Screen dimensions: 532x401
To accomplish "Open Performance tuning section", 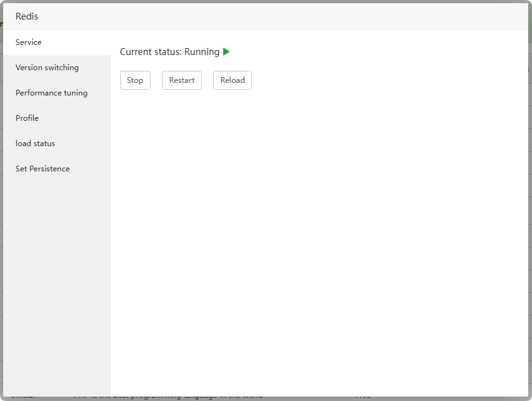I will [57, 93].
